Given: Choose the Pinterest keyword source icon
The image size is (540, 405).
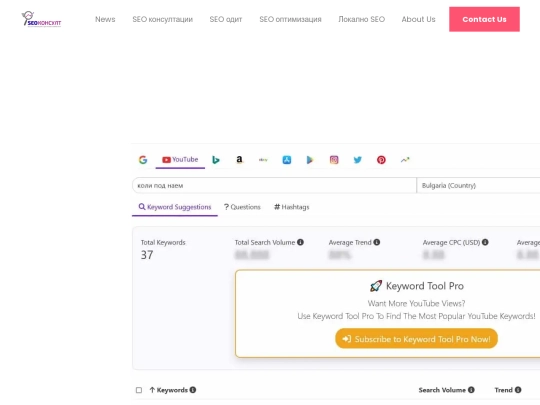Looking at the screenshot, I should (x=381, y=160).
